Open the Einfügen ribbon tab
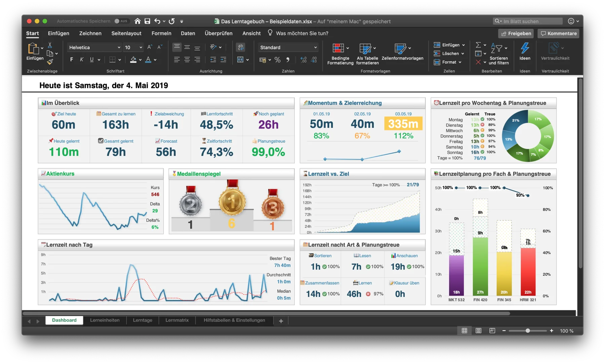 [58, 33]
